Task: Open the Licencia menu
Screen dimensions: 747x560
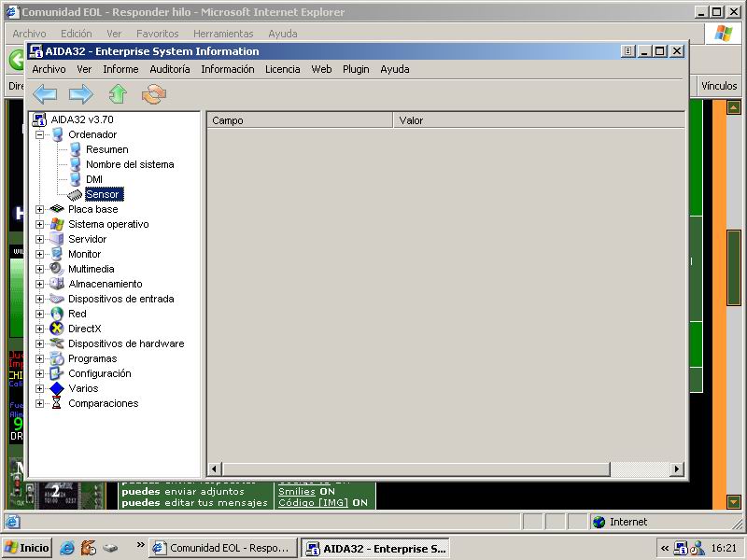Action: tap(283, 69)
